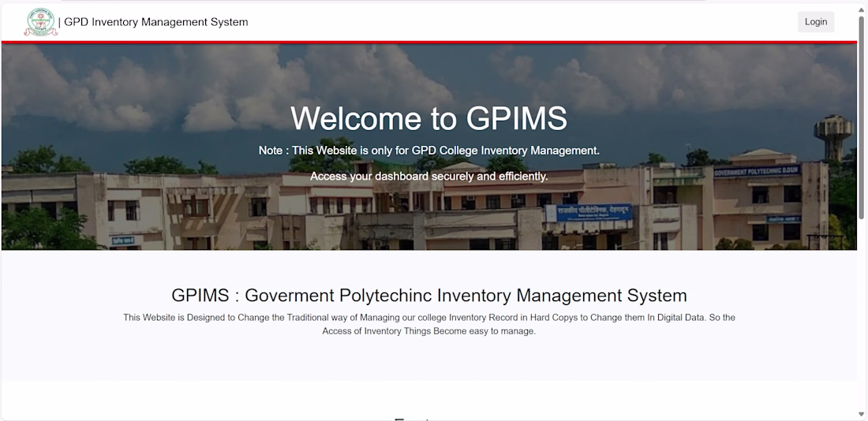The width and height of the screenshot is (868, 421).
Task: Click the scrollbar up arrow
Action: coord(861,9)
